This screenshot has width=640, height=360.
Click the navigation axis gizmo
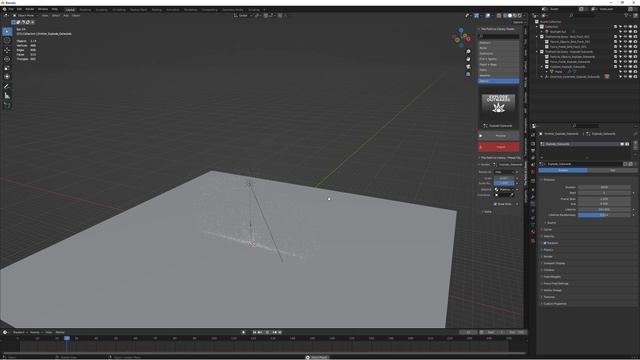[x=461, y=38]
